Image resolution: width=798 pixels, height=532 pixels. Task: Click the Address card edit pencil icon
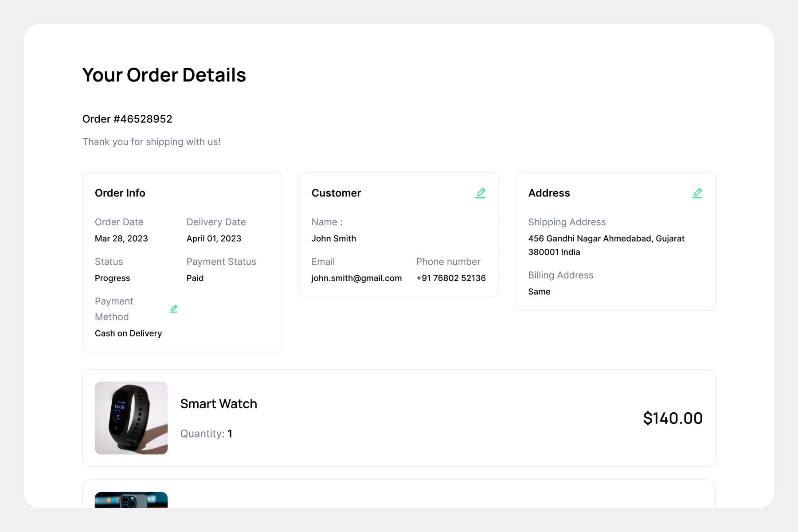697,193
